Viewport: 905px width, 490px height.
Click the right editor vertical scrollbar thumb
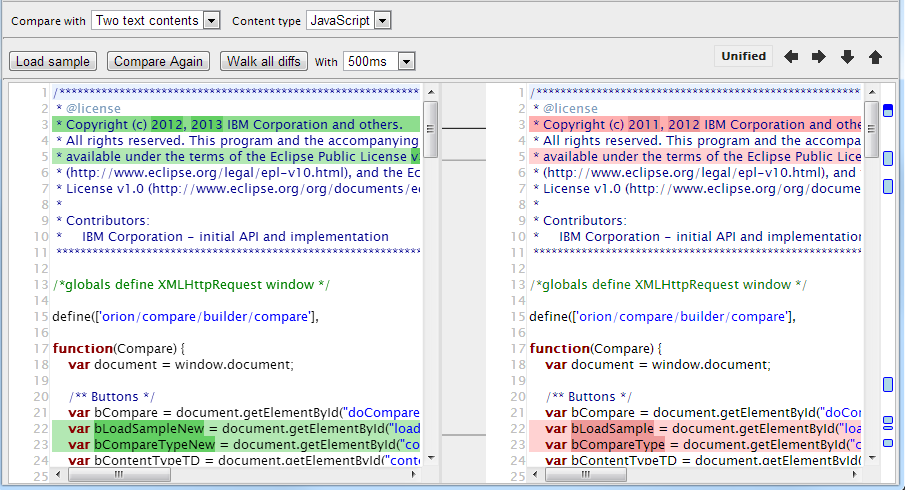[x=870, y=128]
